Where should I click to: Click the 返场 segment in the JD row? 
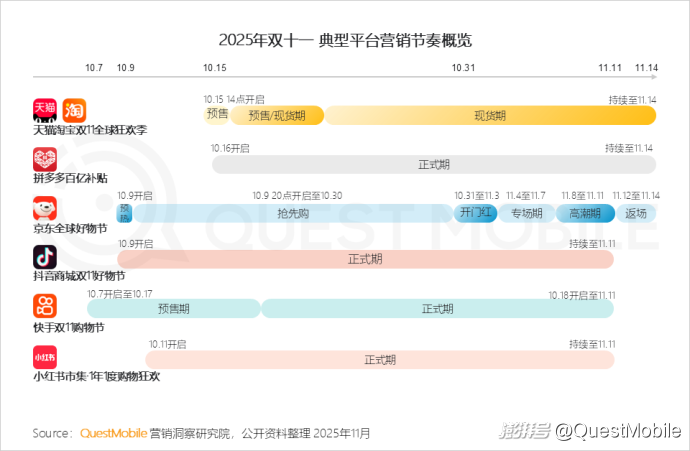point(635,213)
